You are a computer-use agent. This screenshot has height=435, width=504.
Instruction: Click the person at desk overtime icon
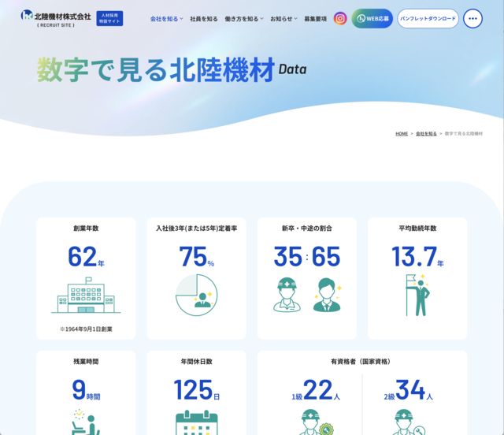pos(86,422)
